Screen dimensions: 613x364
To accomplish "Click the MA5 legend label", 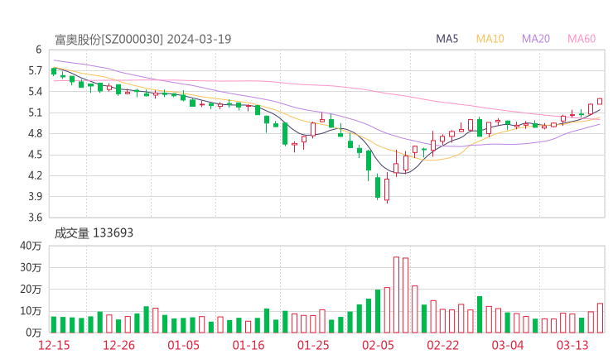I will 446,39.
